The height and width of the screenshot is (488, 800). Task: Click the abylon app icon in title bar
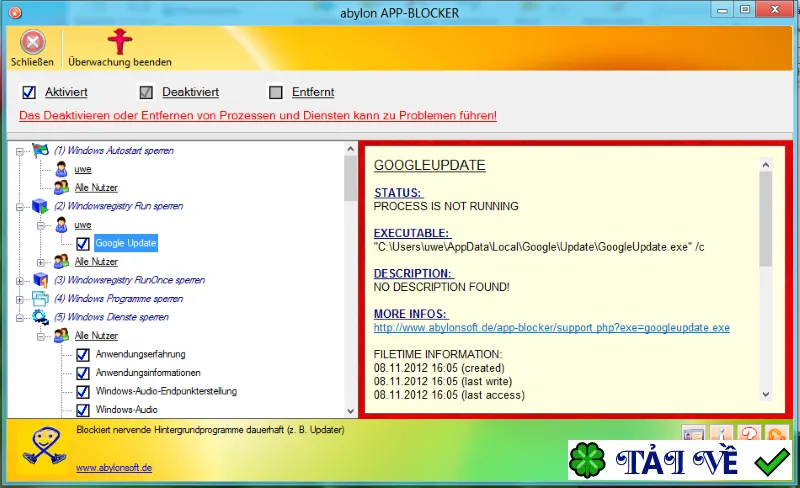15,12
